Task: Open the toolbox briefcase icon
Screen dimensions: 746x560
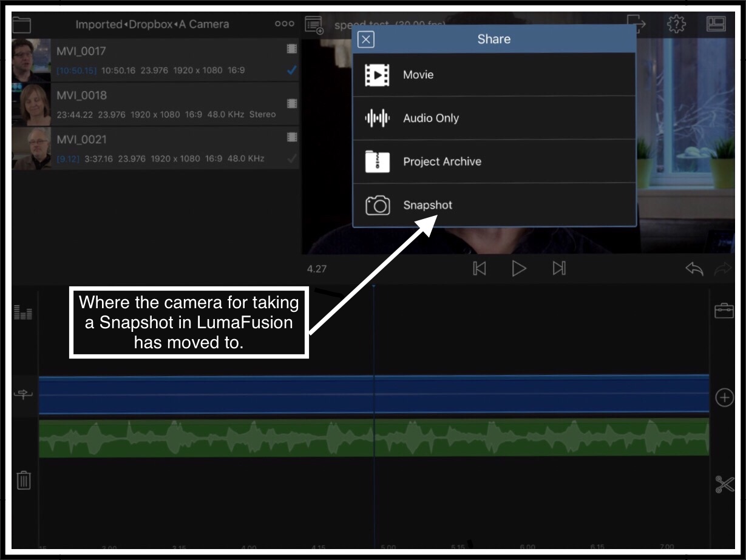Action: coord(724,311)
